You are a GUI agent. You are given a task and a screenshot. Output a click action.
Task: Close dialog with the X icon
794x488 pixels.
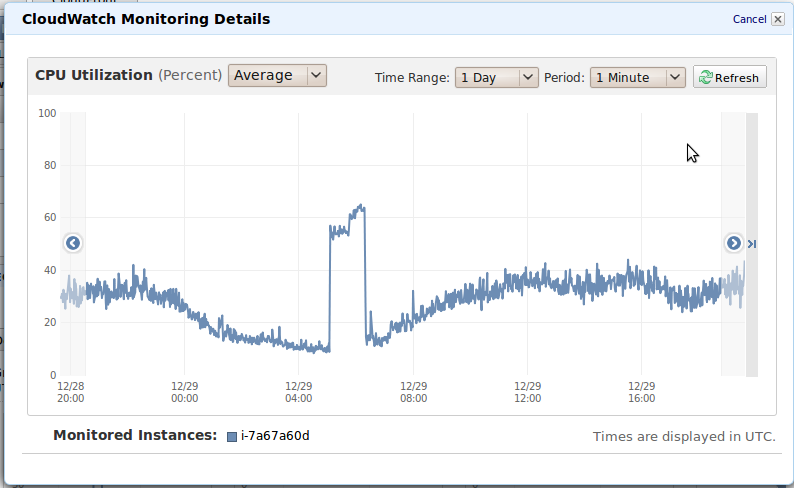click(x=778, y=19)
